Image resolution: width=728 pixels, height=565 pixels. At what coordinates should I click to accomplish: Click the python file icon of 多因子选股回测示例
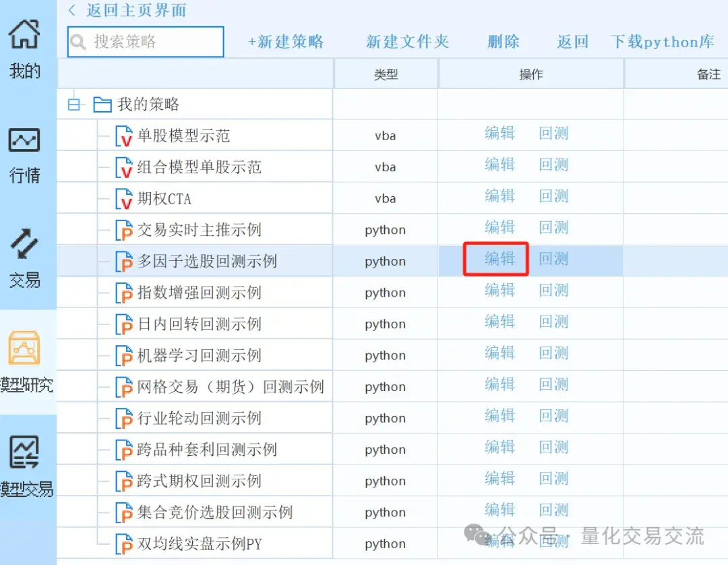[x=124, y=262]
